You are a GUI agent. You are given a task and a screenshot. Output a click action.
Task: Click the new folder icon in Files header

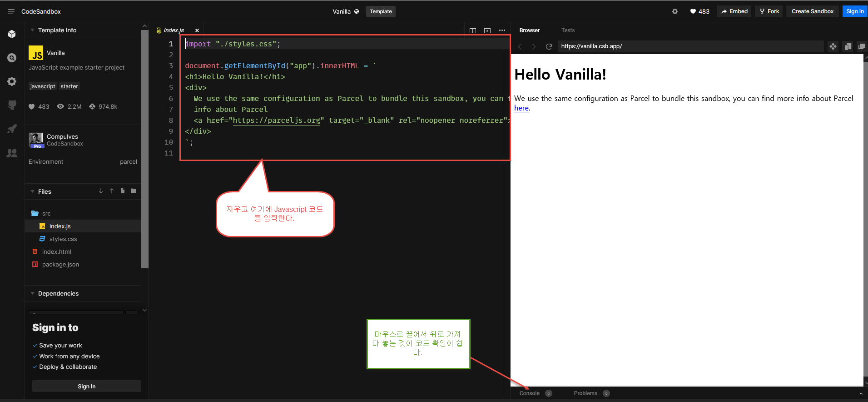tap(134, 191)
